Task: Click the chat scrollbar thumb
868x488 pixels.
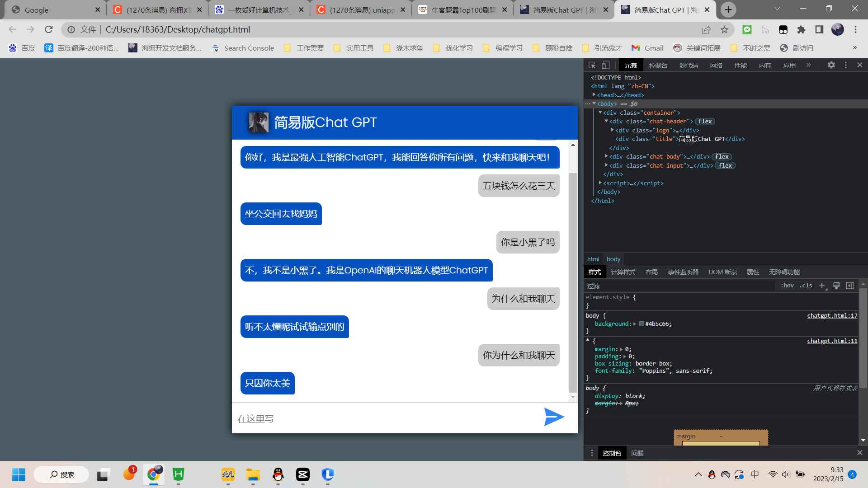Action: [573, 282]
